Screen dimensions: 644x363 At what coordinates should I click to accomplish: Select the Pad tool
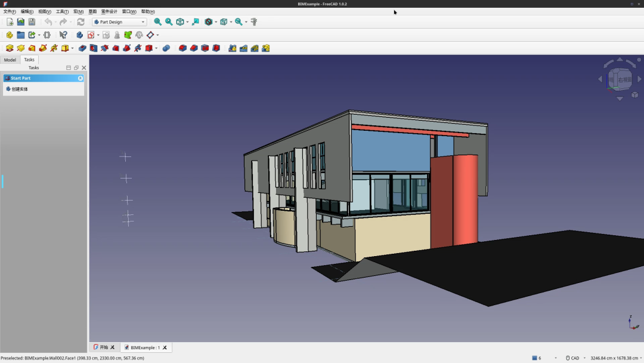(10, 48)
